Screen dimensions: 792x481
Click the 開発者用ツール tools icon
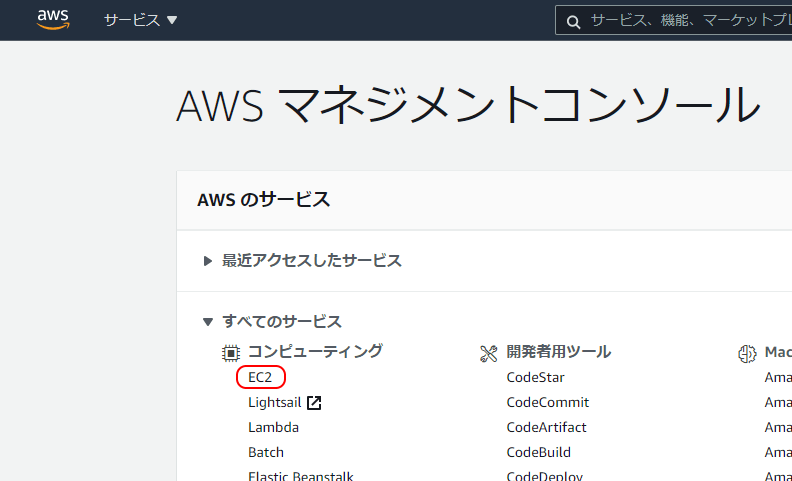(x=488, y=353)
